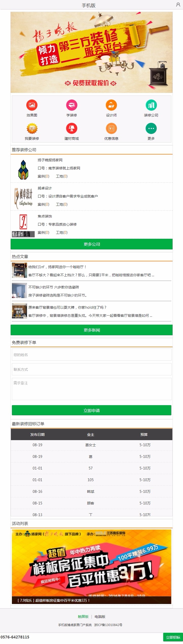
Task: Click the 业主 column header
Action: [91, 435]
